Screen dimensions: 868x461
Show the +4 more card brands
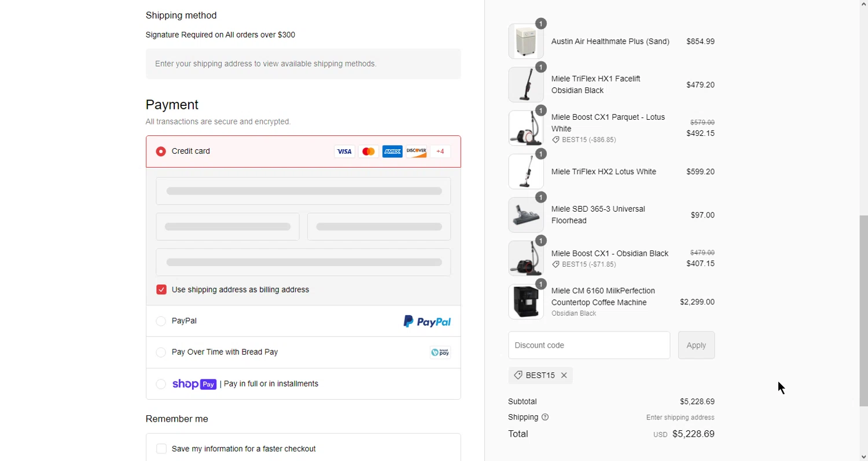click(x=440, y=152)
